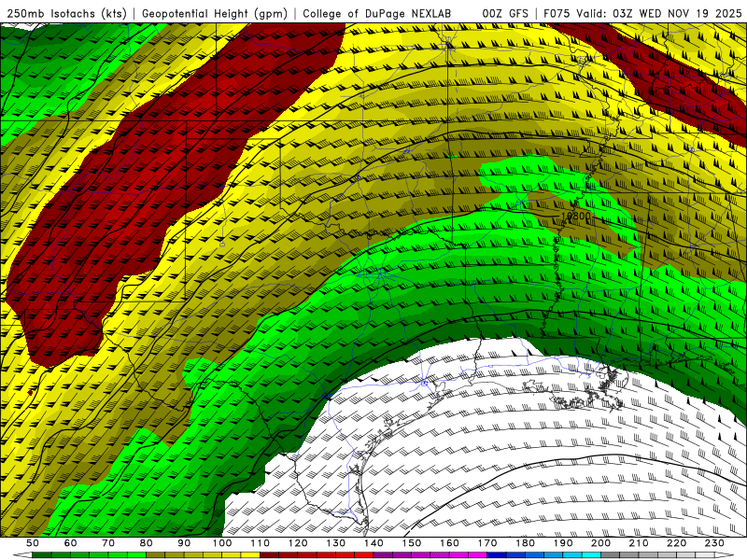This screenshot has height=560, width=747.
Task: Click the 210 value on the color scale
Action: coord(639,543)
